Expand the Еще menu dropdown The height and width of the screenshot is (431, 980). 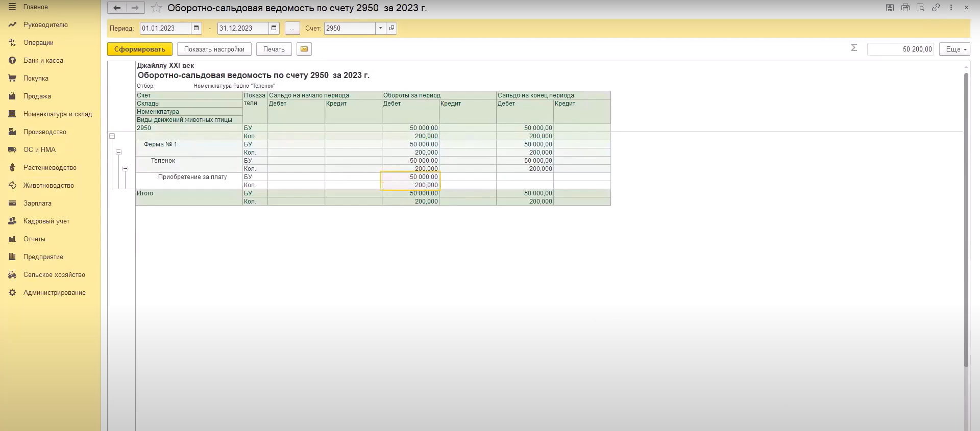[955, 49]
